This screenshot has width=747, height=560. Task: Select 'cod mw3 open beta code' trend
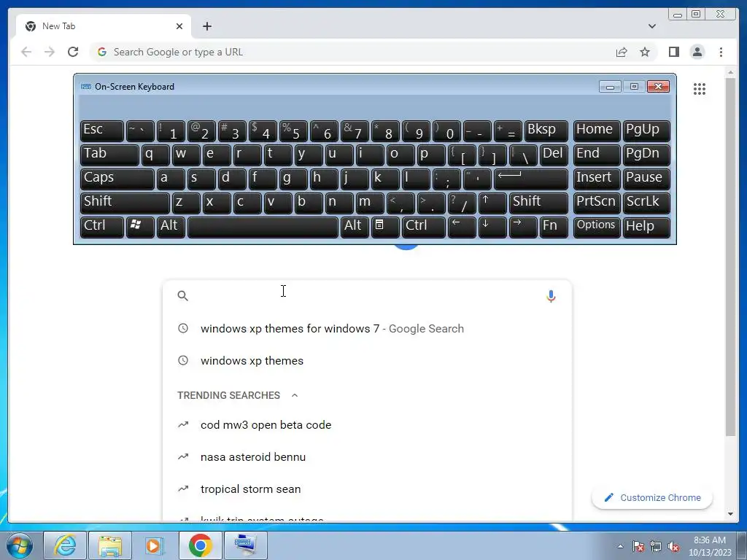[x=367, y=425]
